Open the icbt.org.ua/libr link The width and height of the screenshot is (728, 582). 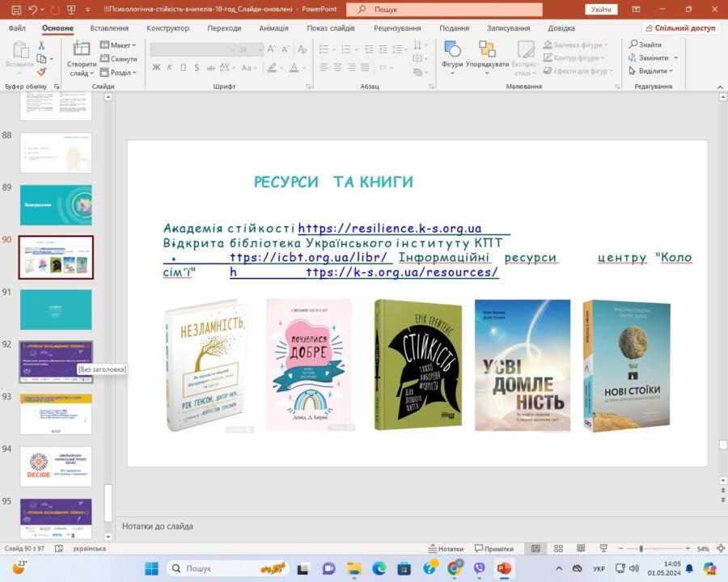(x=308, y=257)
